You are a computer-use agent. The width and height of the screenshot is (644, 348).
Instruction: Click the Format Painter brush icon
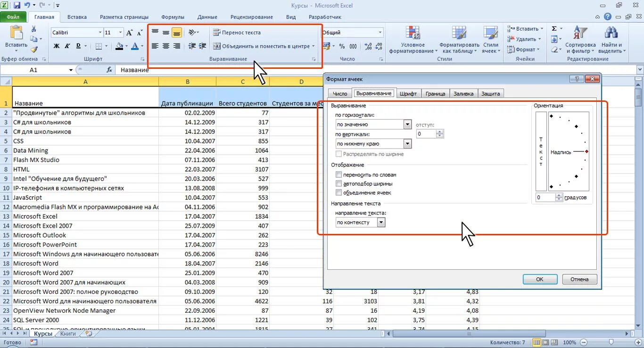33,49
